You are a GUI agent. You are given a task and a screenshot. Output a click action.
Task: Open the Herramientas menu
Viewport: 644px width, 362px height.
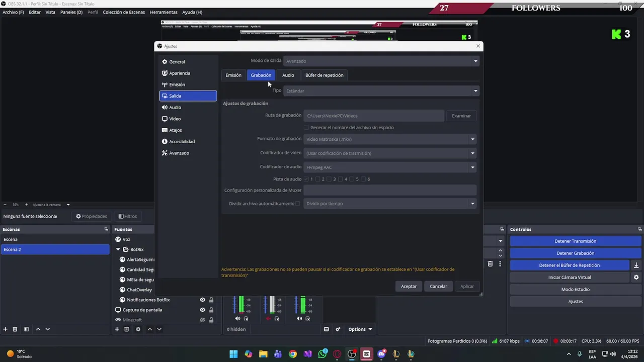164,12
